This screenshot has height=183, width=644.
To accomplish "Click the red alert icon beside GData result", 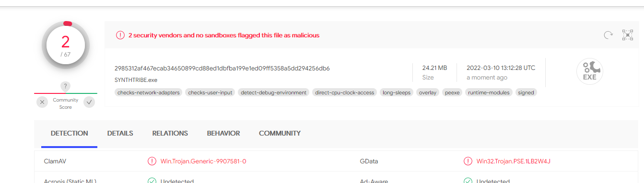I will [x=468, y=161].
